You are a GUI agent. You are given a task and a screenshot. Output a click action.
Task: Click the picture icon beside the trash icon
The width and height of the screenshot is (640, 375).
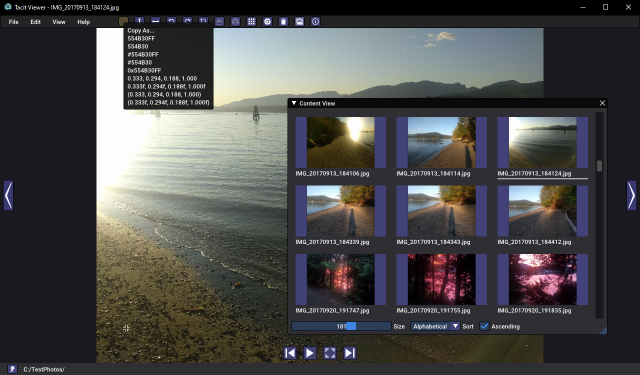point(300,22)
